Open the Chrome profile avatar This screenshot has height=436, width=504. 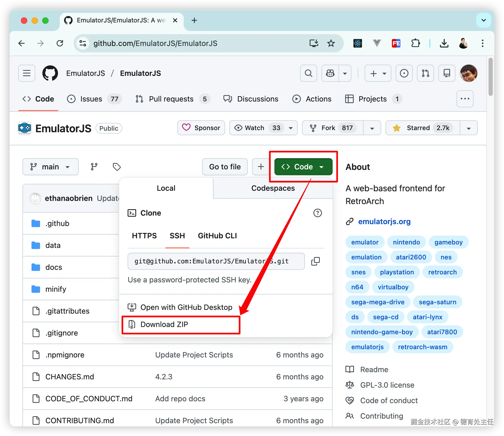463,43
